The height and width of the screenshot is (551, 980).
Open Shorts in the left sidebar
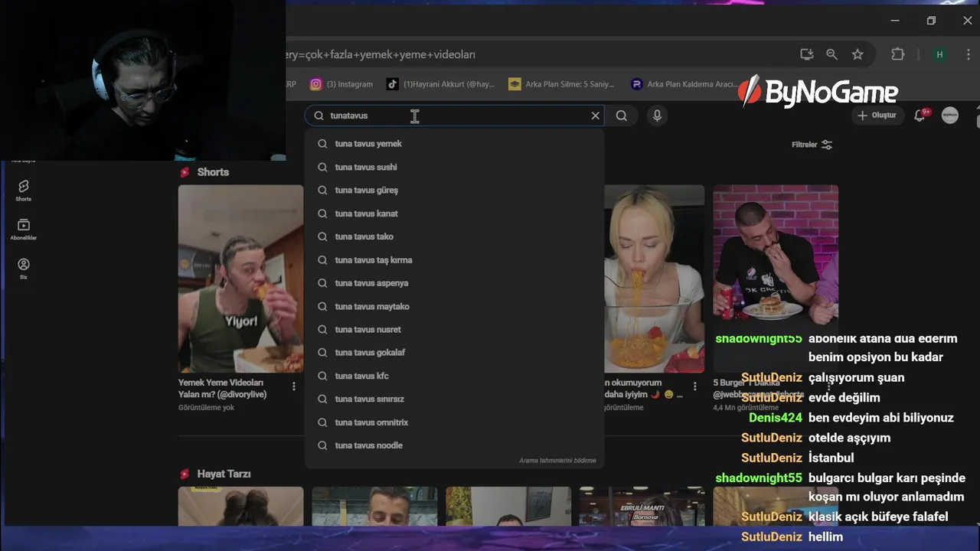tap(24, 191)
